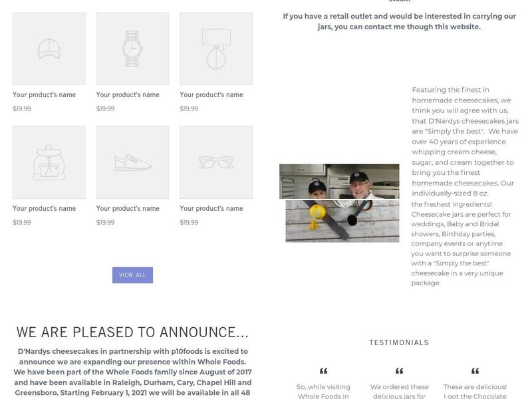The image size is (532, 399).
Task: Select the eyeglasses product image
Action: [x=216, y=162]
